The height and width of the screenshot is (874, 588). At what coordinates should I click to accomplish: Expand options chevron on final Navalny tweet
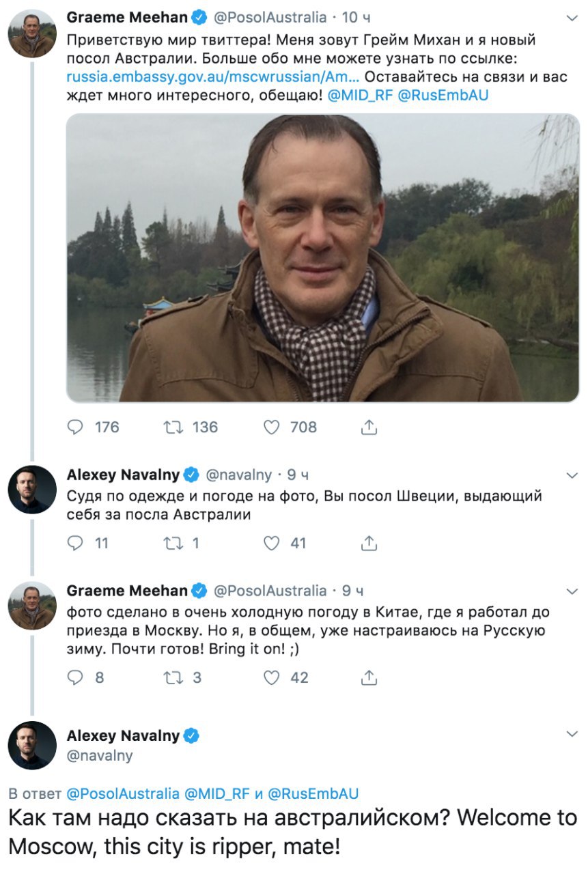pyautogui.click(x=572, y=734)
